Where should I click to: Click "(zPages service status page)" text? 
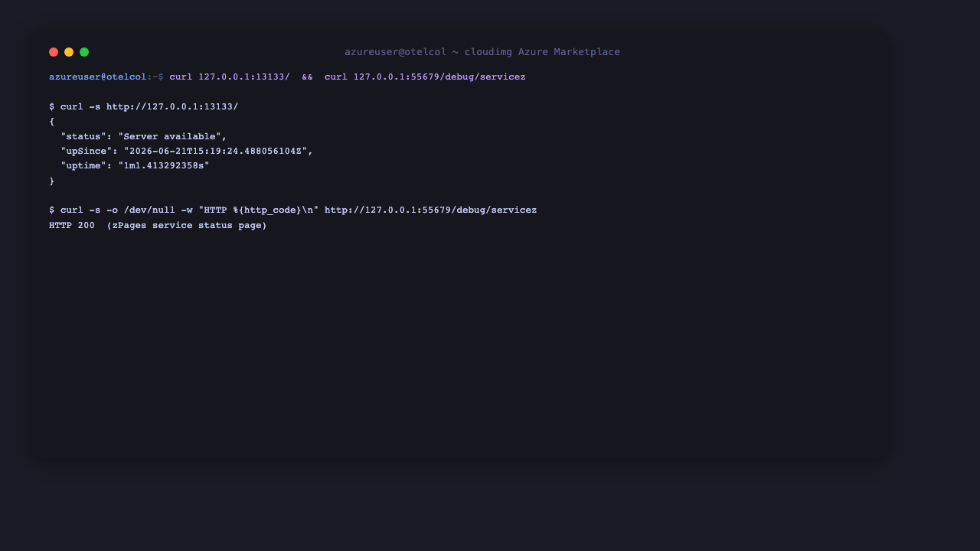pyautogui.click(x=187, y=226)
